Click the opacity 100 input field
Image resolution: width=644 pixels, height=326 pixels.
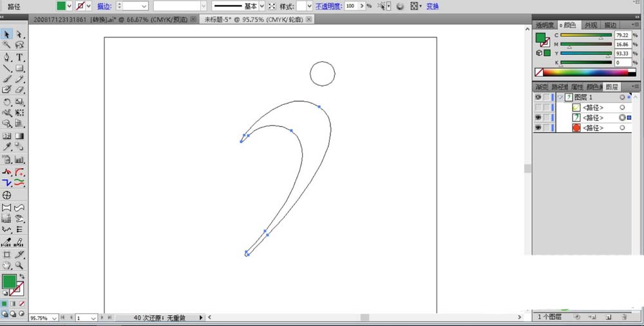(x=350, y=6)
